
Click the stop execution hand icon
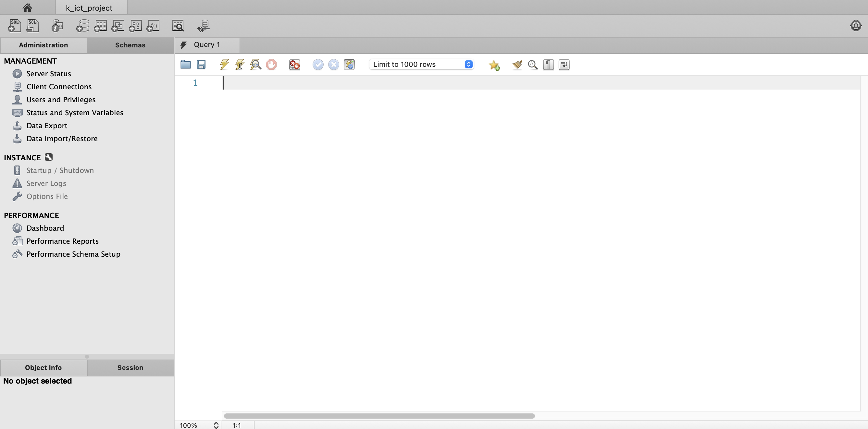271,64
